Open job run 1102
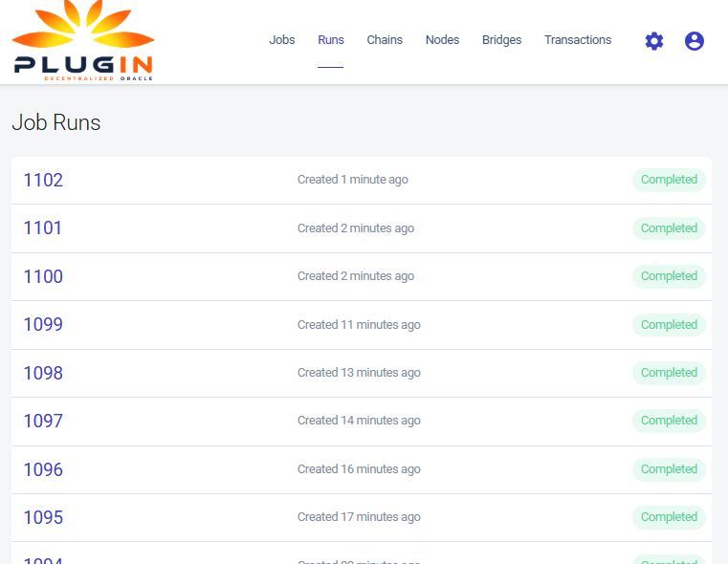This screenshot has width=728, height=564. pyautogui.click(x=43, y=180)
